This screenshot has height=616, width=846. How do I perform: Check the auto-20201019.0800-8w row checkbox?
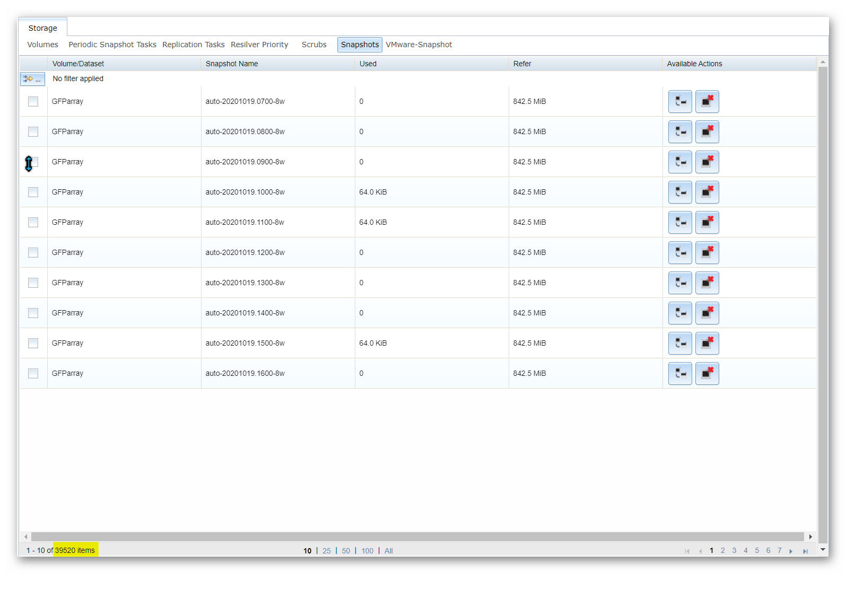33,131
